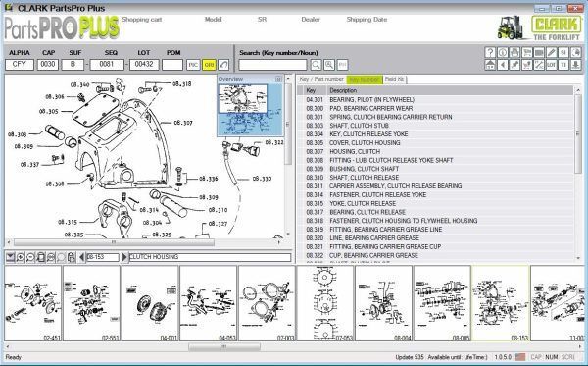Zoom out on the diagram

(x=30, y=257)
